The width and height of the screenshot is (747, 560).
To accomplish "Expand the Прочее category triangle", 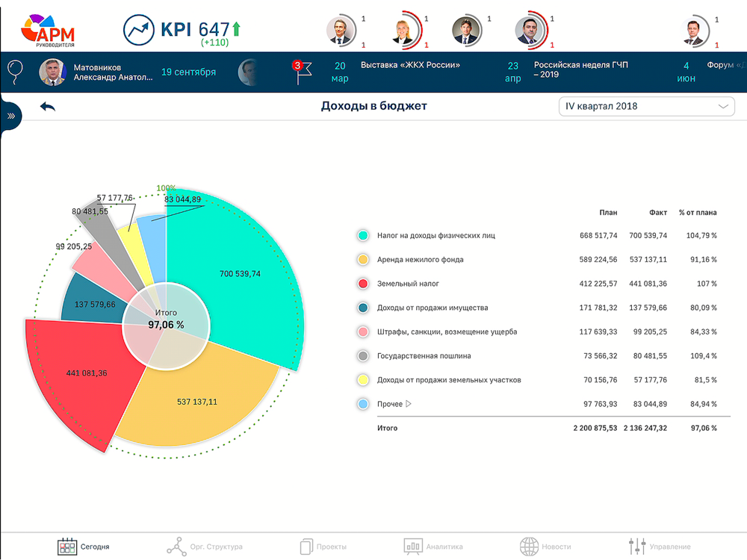I will point(409,404).
